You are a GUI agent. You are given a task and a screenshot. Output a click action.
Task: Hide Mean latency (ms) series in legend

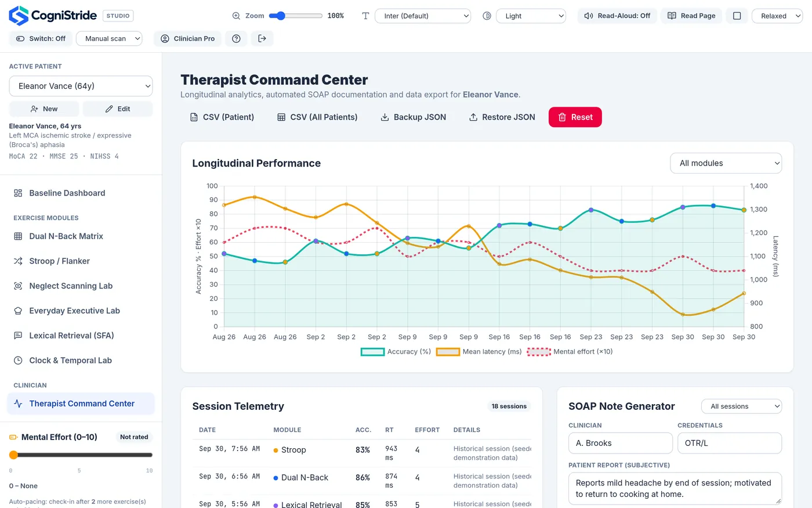(478, 351)
